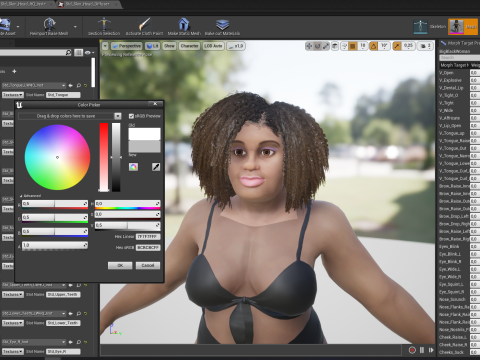The image size is (480, 360).
Task: Switch to the Mesh editor mode
Action: 463,27
